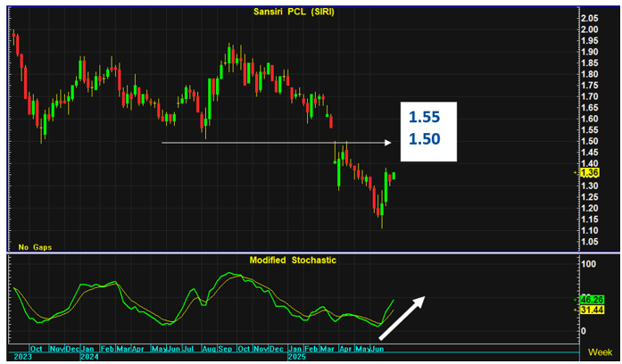Screen dimensions: 622x364
Task: Click the 1.60 price axis label
Action: 590,119
